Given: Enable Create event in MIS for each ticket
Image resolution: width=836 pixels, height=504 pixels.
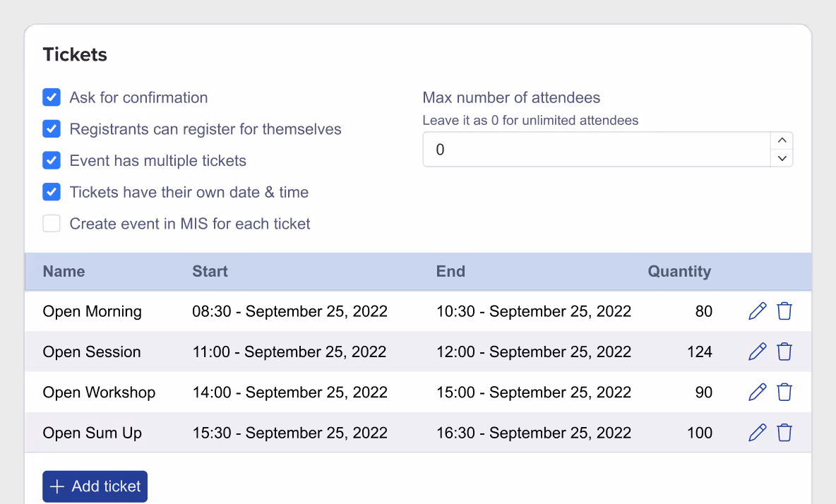Looking at the screenshot, I should (x=52, y=223).
